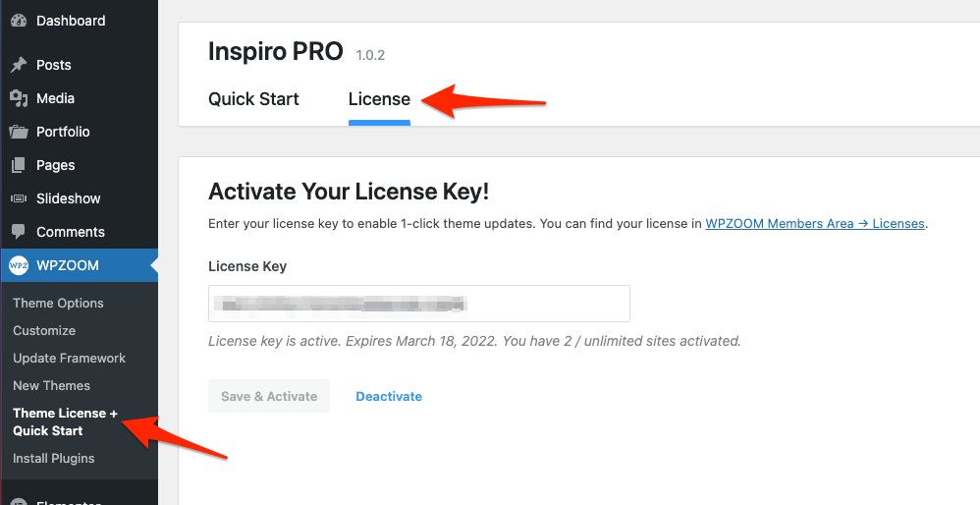Click the Dashboard gauge icon

(19, 21)
